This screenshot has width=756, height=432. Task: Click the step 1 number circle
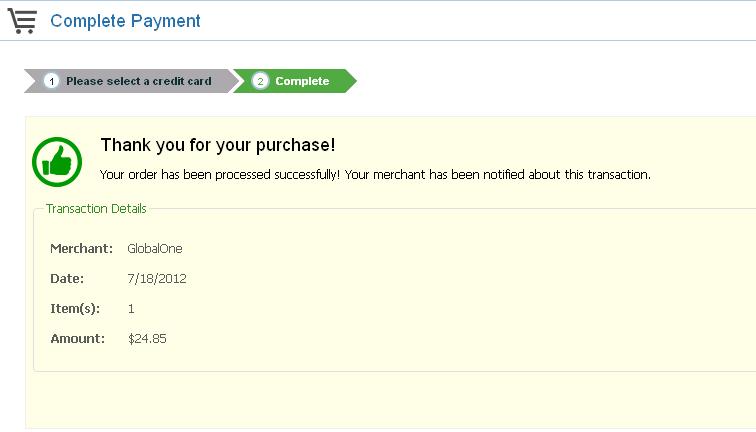(x=51, y=81)
